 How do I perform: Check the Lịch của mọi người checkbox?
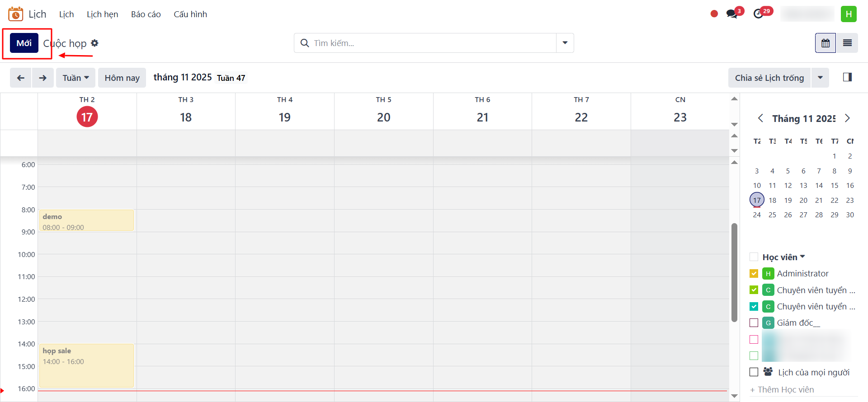[x=754, y=372]
